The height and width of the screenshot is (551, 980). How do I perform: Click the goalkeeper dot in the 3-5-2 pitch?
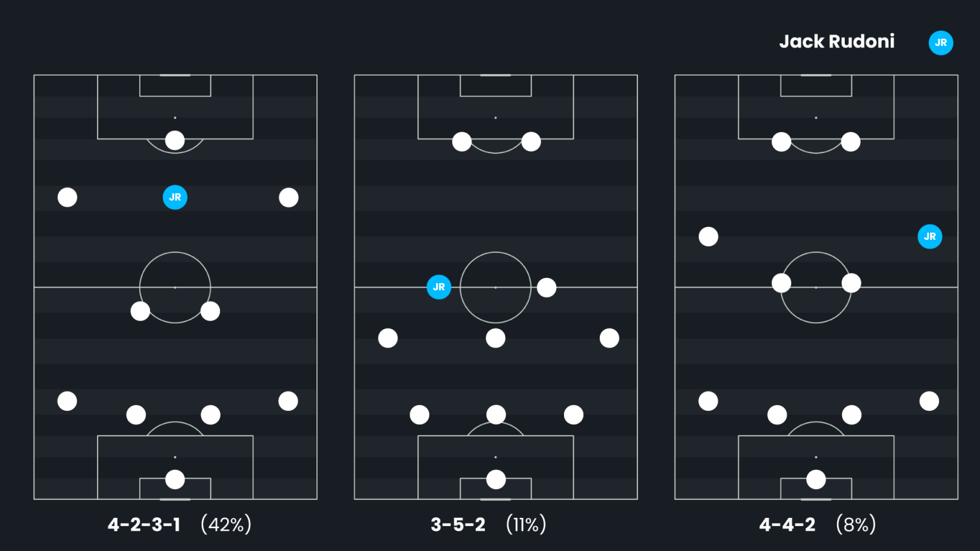[496, 479]
